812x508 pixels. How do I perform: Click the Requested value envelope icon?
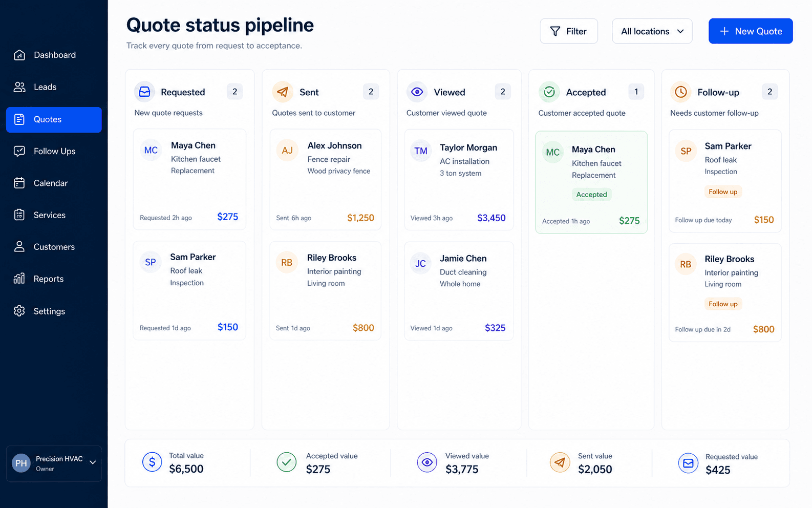tap(688, 463)
